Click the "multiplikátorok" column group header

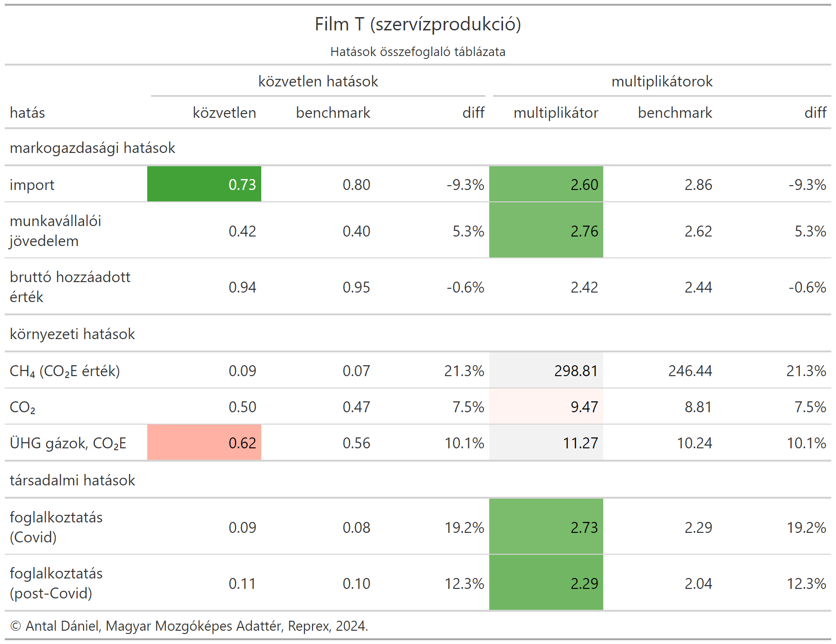pyautogui.click(x=662, y=82)
